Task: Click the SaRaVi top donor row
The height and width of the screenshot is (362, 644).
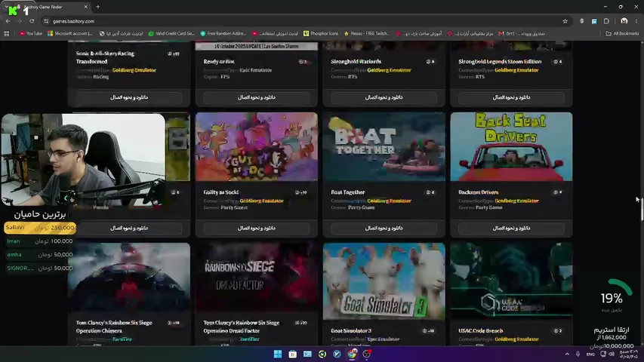Action: [x=40, y=227]
